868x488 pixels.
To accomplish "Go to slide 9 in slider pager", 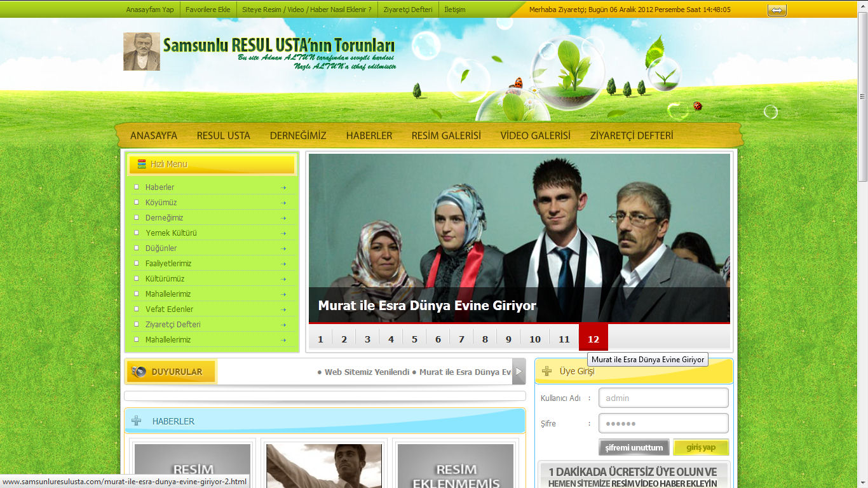I will pyautogui.click(x=508, y=338).
